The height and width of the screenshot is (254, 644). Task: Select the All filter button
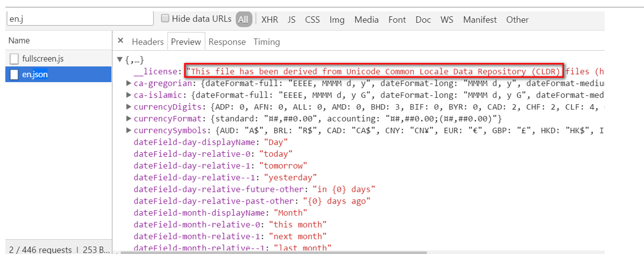point(243,20)
